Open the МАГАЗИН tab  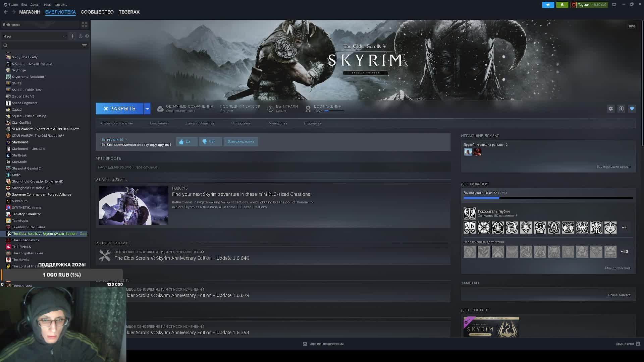click(30, 12)
